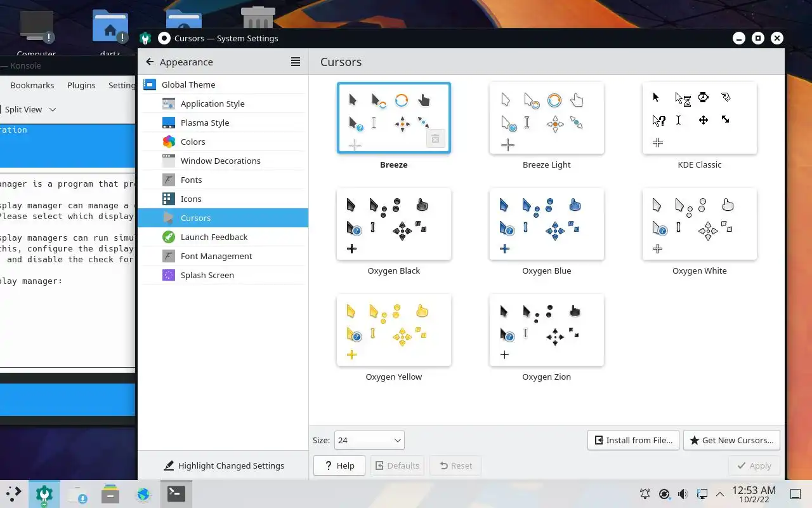
Task: Open Font Management settings
Action: click(223, 256)
